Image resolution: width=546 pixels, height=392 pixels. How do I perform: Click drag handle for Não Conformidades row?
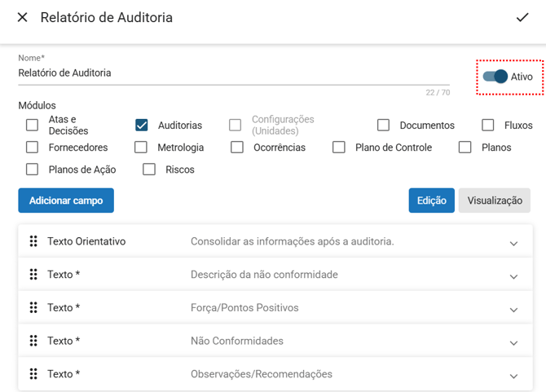(x=33, y=341)
